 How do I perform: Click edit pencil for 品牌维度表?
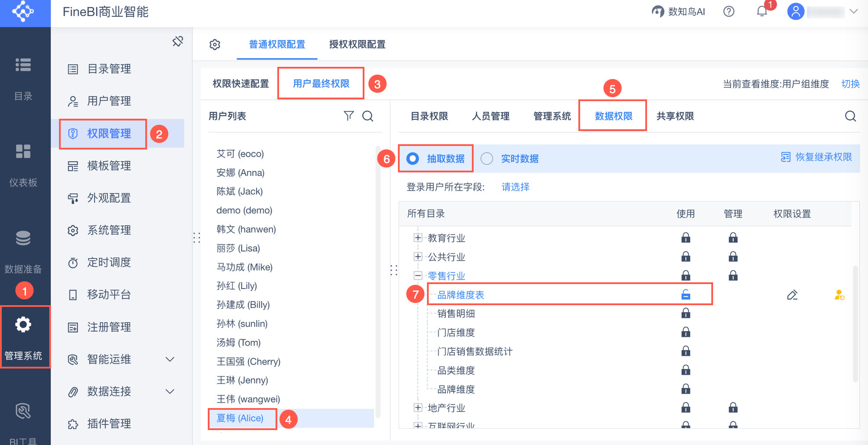coord(792,295)
